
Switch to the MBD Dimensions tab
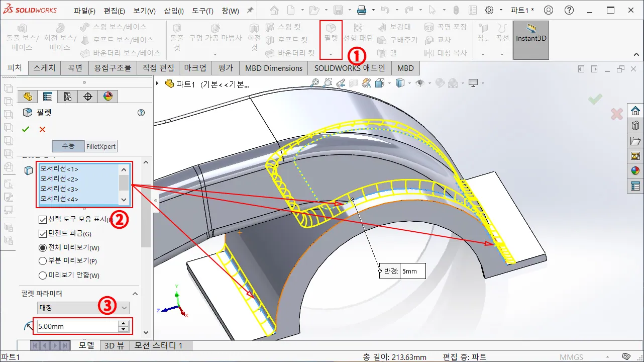274,68
